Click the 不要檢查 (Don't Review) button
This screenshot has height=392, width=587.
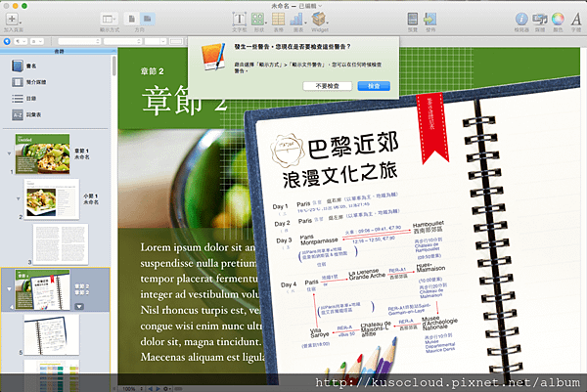327,86
